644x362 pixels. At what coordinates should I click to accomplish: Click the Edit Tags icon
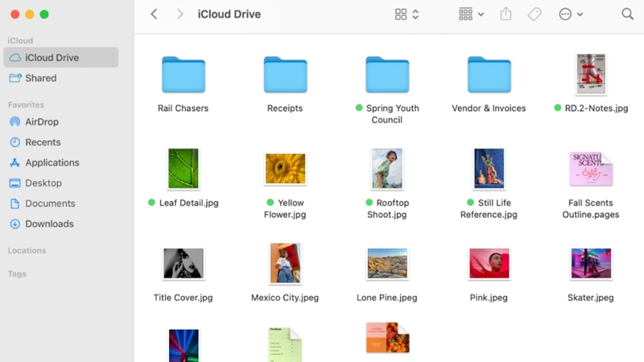535,14
